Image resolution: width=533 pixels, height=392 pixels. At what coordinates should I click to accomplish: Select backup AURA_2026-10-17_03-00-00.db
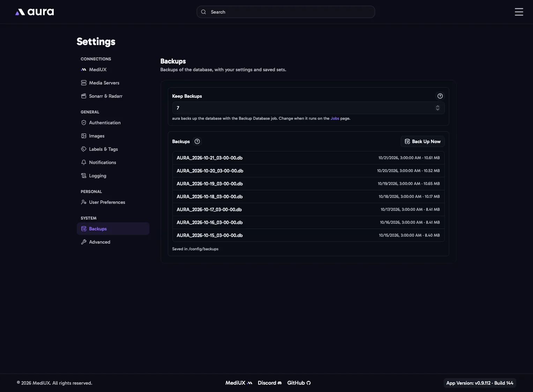click(x=308, y=209)
